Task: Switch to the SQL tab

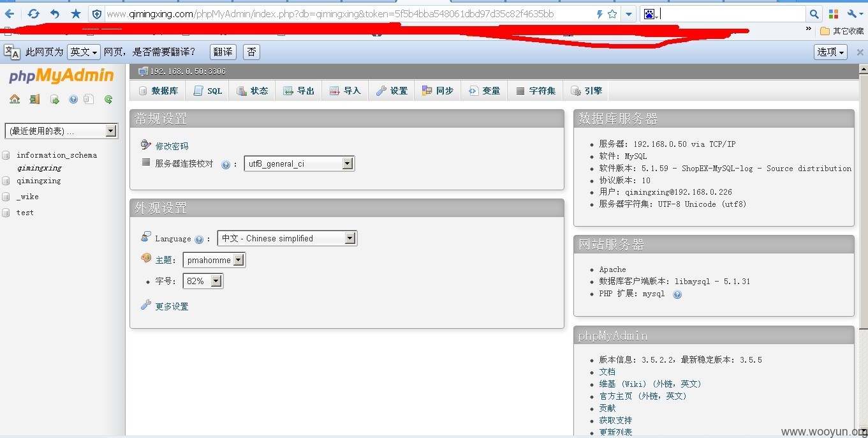Action: point(207,91)
